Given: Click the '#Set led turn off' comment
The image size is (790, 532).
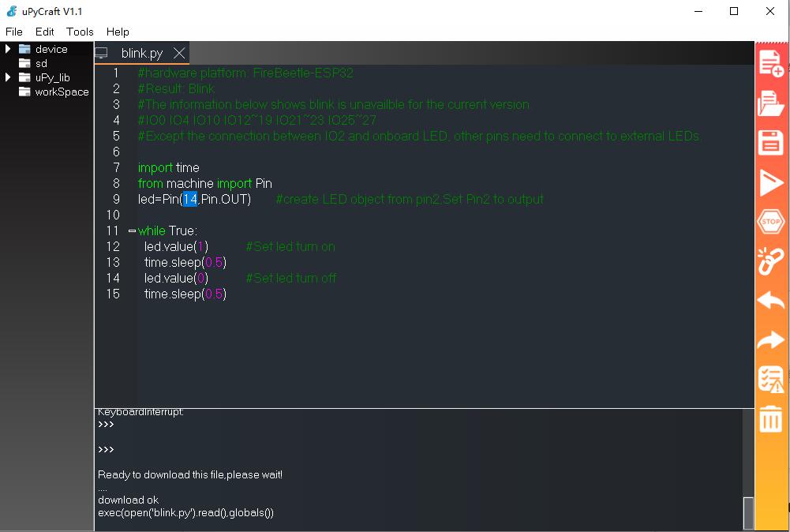Looking at the screenshot, I should tap(291, 278).
